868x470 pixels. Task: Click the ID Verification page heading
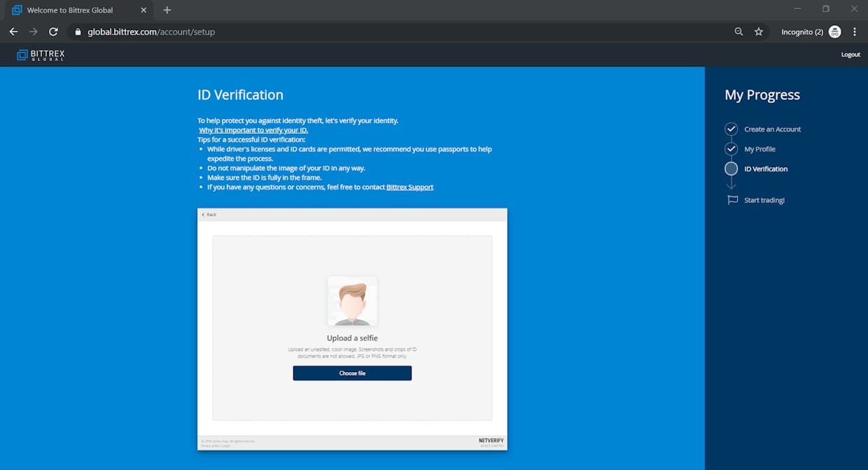(x=240, y=95)
